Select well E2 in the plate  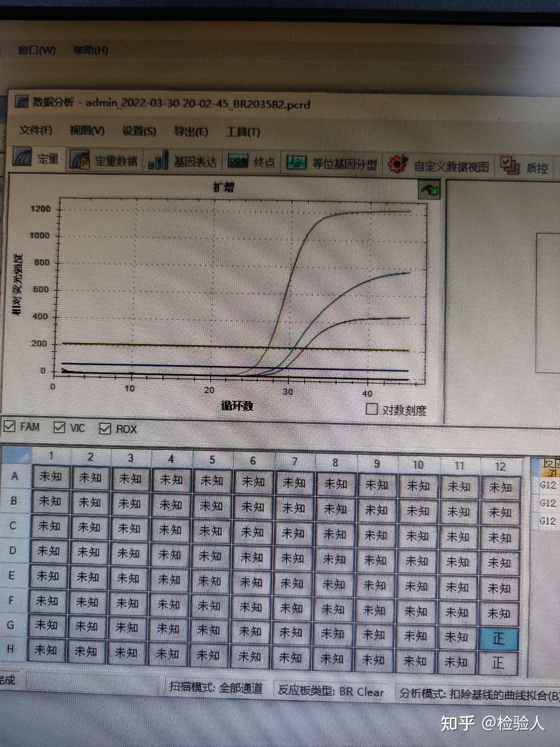[x=87, y=577]
